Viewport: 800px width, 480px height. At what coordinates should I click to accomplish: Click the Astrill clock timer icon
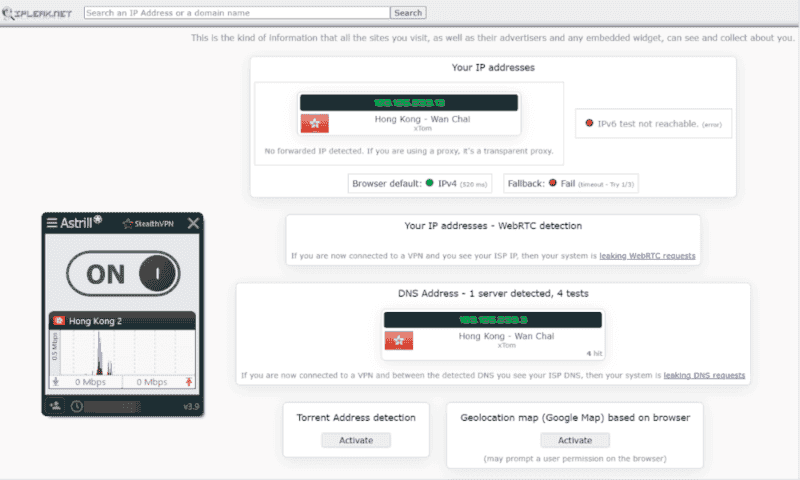click(77, 407)
